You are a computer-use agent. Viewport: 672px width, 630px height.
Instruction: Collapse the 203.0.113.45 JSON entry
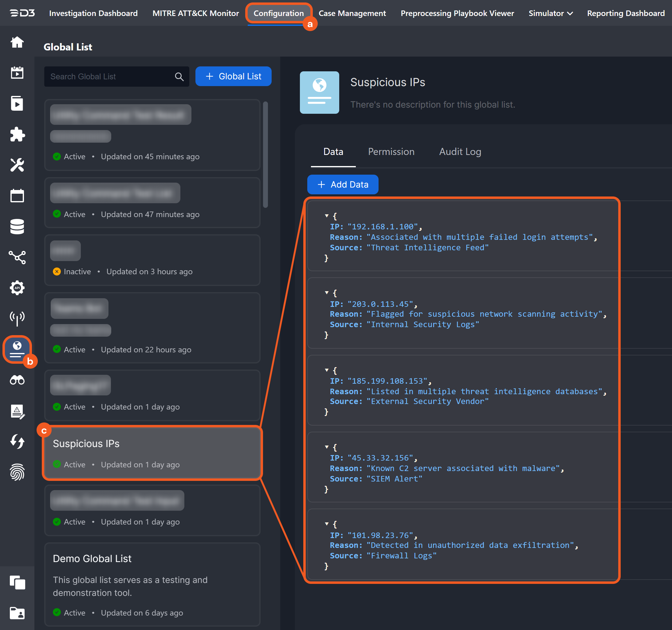click(327, 292)
